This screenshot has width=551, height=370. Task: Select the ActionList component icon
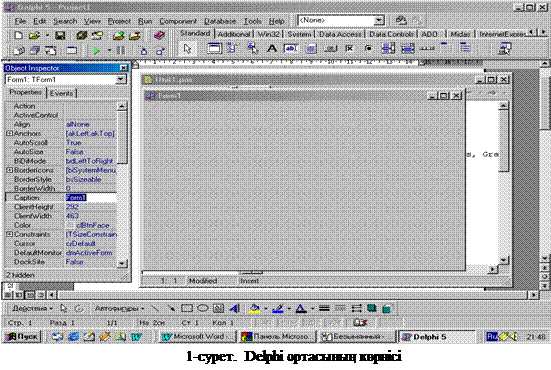505,48
